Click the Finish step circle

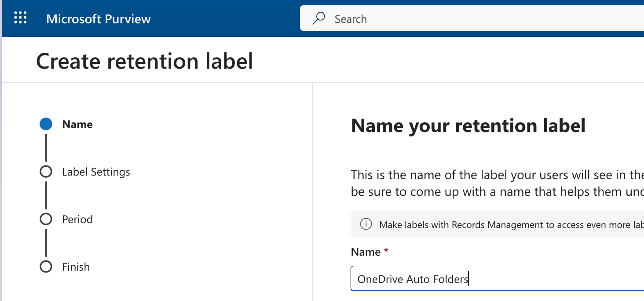click(x=46, y=266)
